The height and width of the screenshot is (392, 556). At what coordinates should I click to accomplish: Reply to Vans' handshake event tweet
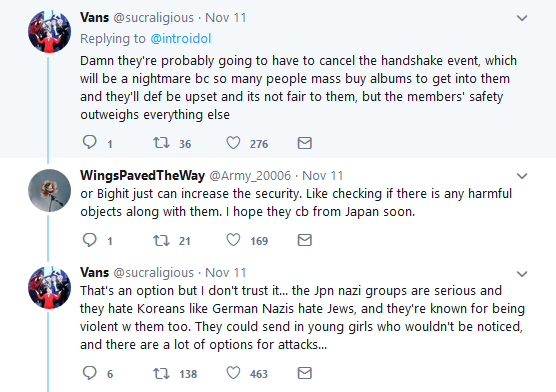click(x=90, y=143)
